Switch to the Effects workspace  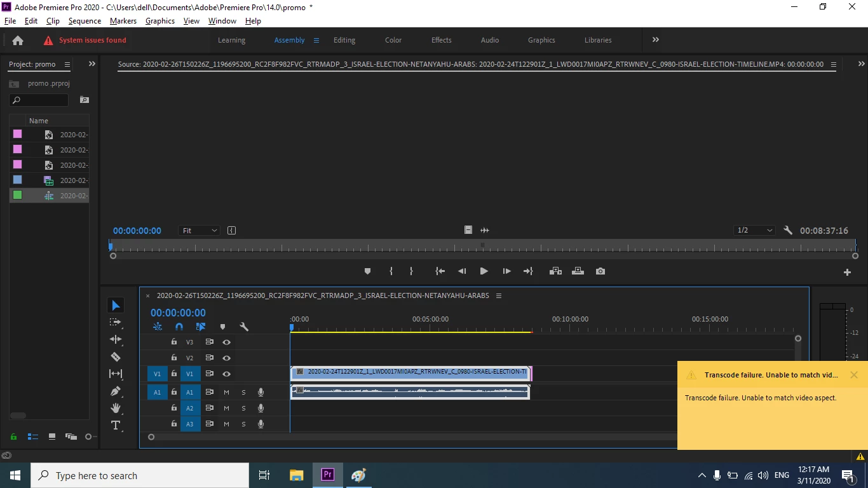click(x=442, y=40)
